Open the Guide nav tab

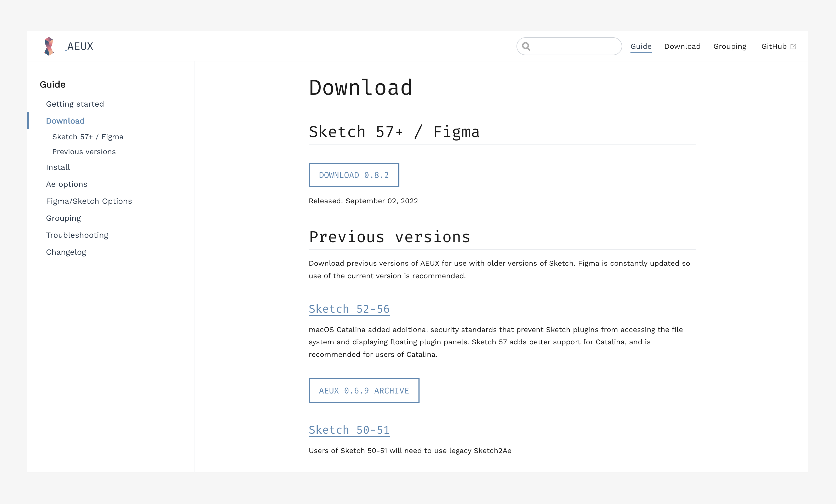pos(641,46)
